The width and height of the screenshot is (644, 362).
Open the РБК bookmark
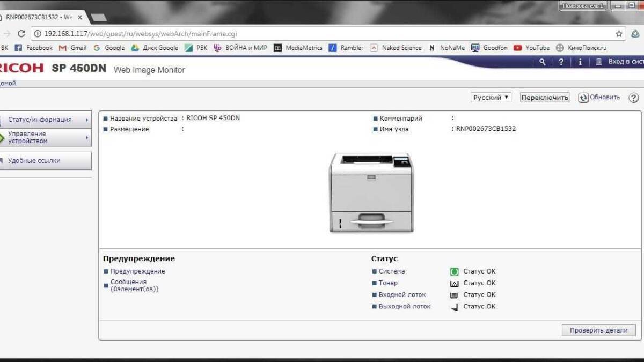point(196,48)
